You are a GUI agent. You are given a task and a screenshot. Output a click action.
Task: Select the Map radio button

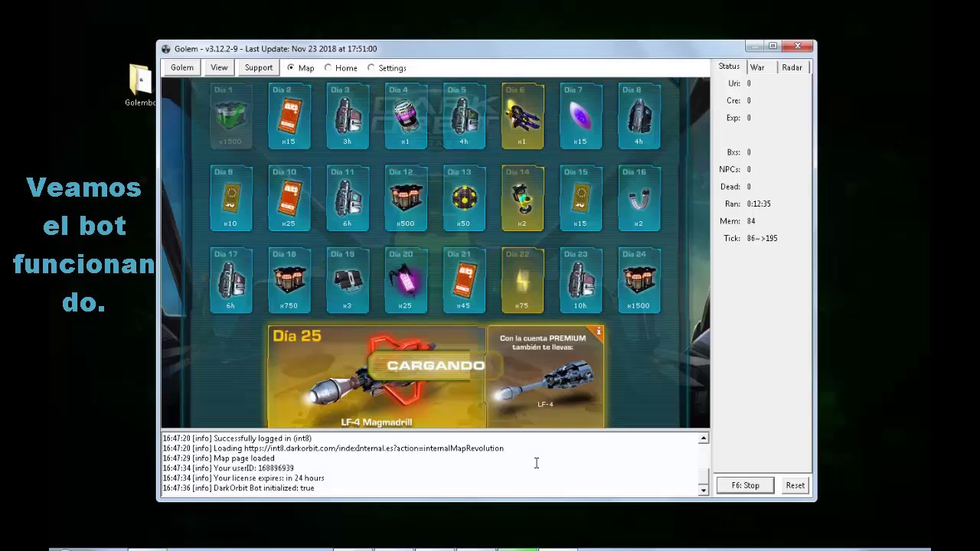291,68
